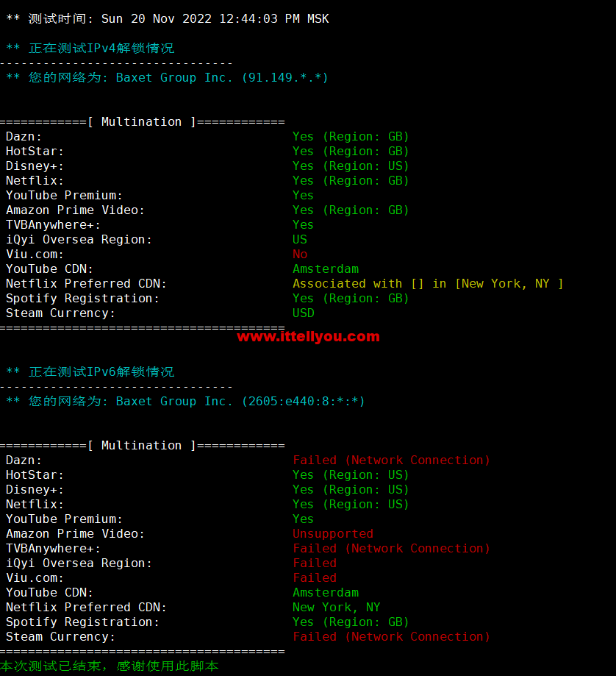Click the red "No" result for Viu.com
The height and width of the screenshot is (676, 616).
pos(300,254)
